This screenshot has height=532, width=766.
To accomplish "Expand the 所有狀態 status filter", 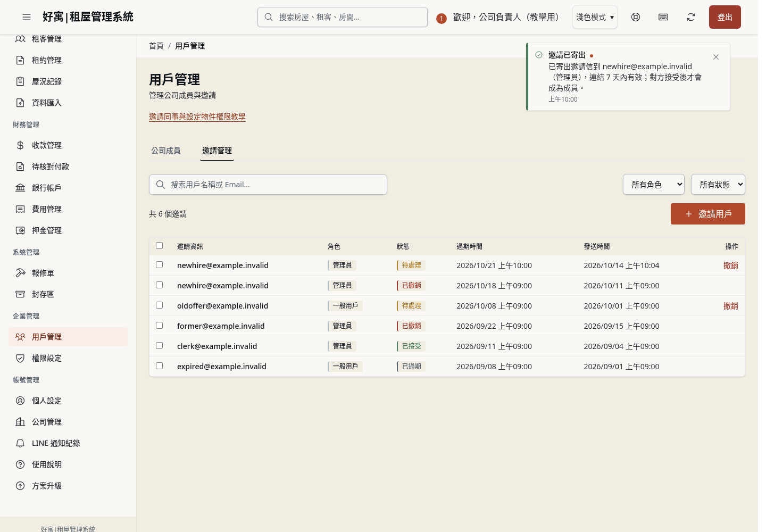I will point(718,185).
